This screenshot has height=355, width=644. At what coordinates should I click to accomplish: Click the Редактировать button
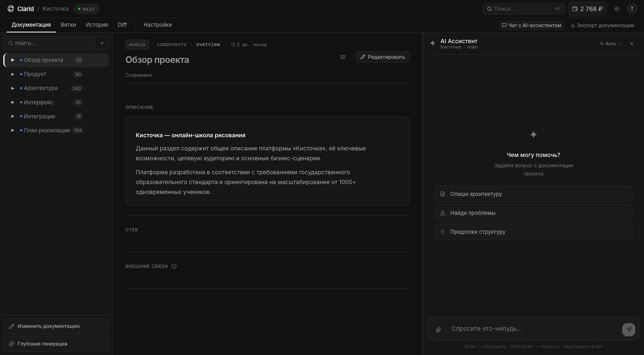[x=382, y=57]
